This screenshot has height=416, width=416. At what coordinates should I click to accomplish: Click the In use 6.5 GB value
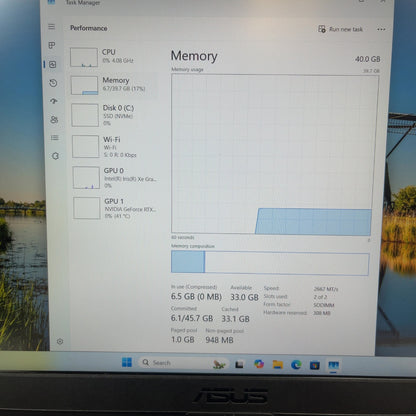point(196,296)
